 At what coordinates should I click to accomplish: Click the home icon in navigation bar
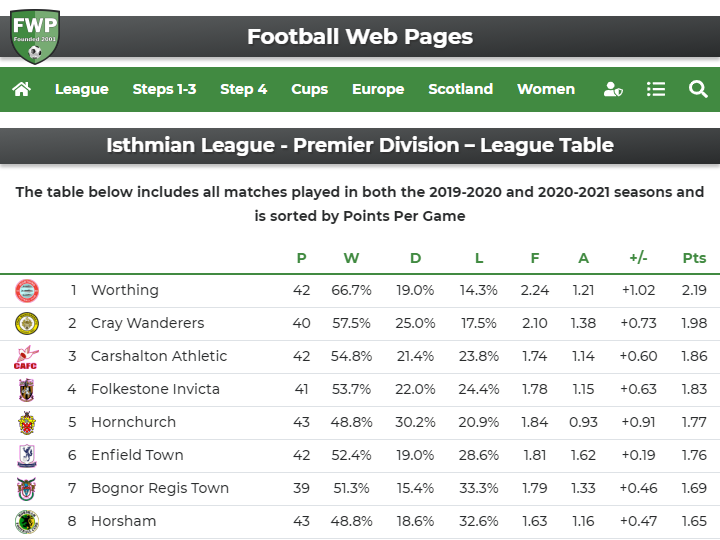[x=22, y=89]
